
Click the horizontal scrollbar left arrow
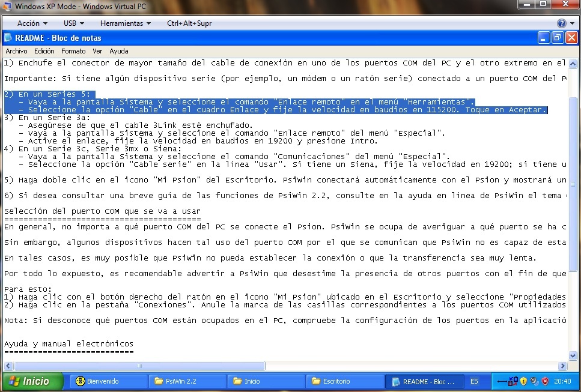pos(8,366)
